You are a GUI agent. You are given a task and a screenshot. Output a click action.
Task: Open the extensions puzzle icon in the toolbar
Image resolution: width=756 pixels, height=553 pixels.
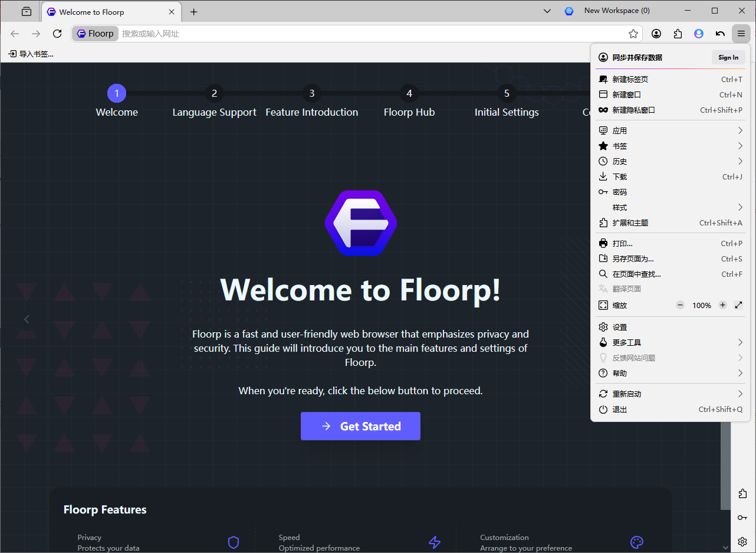pyautogui.click(x=678, y=34)
